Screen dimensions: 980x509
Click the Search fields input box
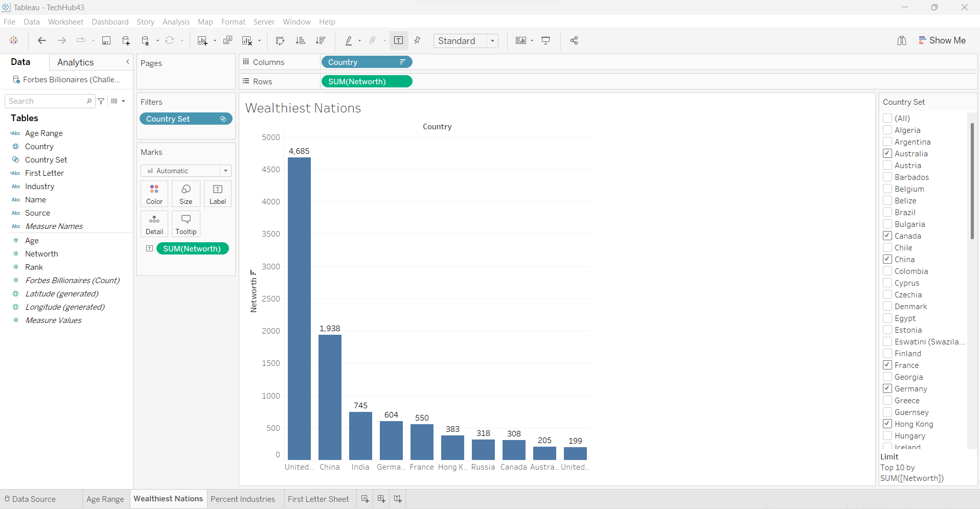47,101
